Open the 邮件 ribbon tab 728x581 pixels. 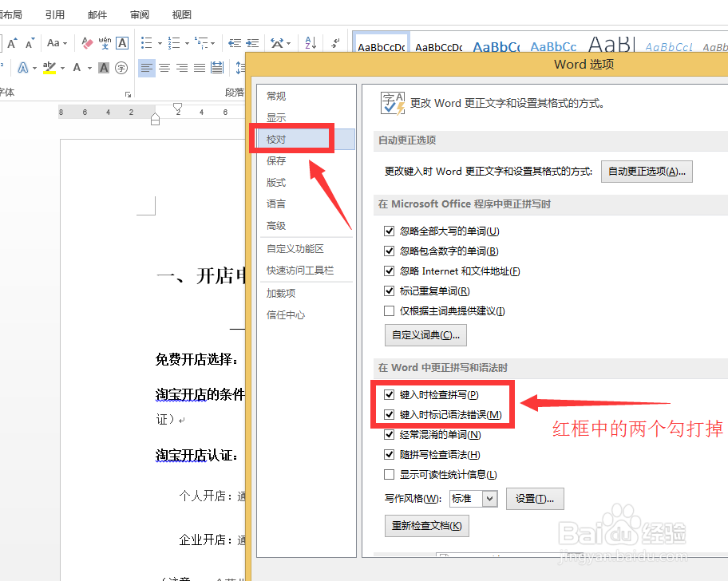pyautogui.click(x=97, y=15)
